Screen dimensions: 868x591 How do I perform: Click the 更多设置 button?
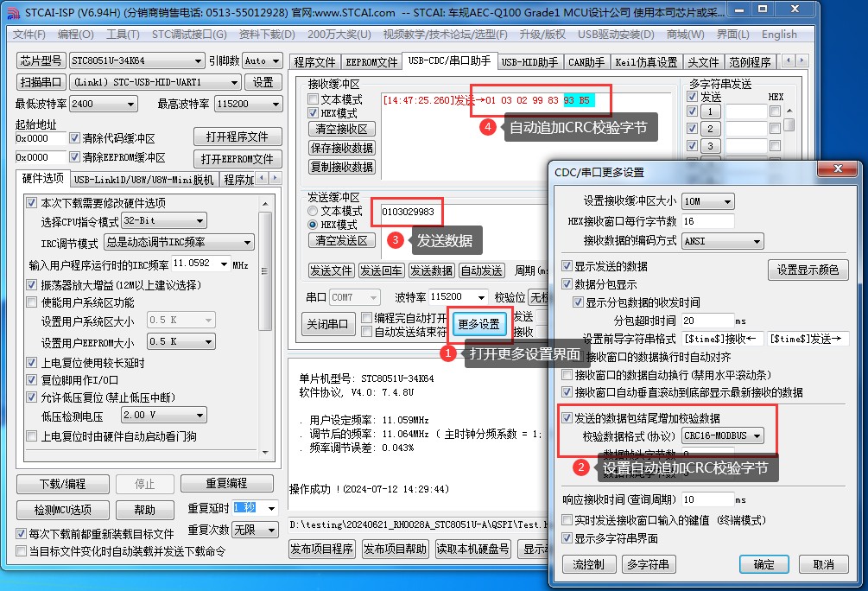coord(478,324)
